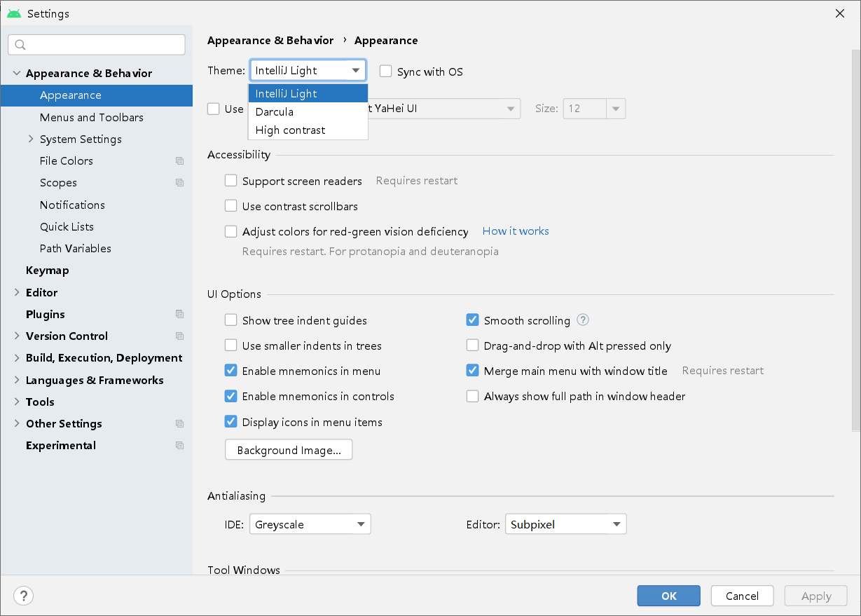Expand Version Control tree node
Screen dimensions: 861x616
pos(17,336)
